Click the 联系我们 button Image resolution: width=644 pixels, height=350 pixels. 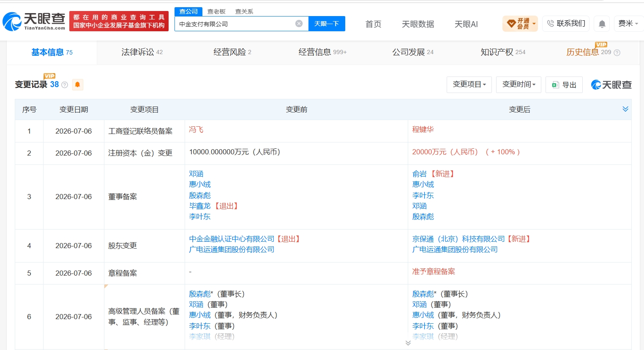[566, 24]
